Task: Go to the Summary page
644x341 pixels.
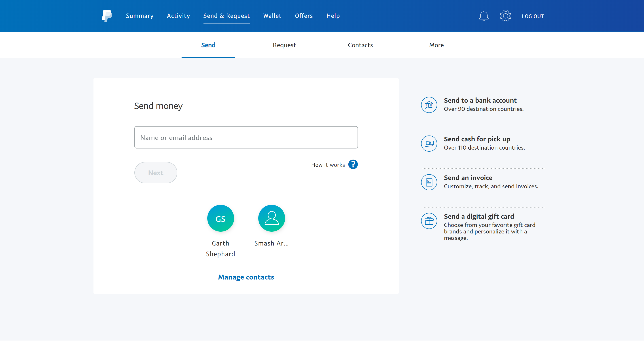Action: [x=140, y=16]
